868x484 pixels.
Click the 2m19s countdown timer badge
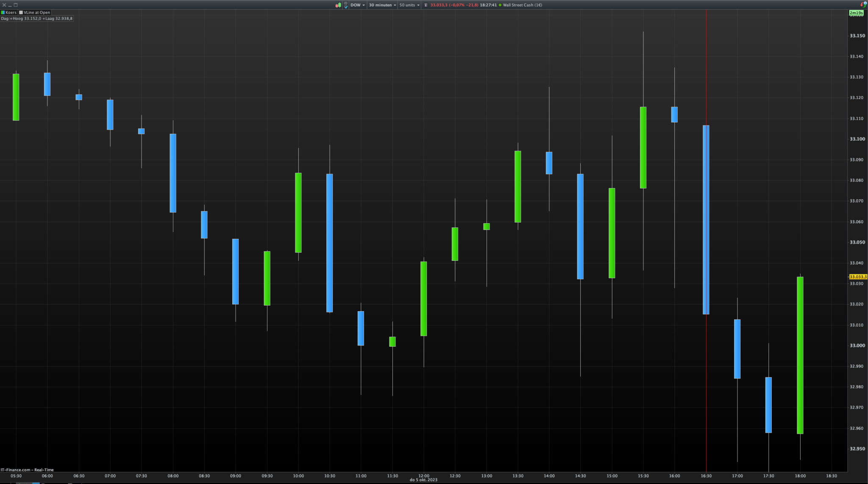[856, 13]
